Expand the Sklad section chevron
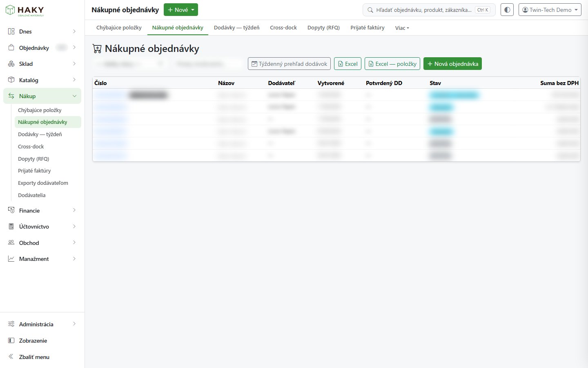588x368 pixels. [x=74, y=64]
